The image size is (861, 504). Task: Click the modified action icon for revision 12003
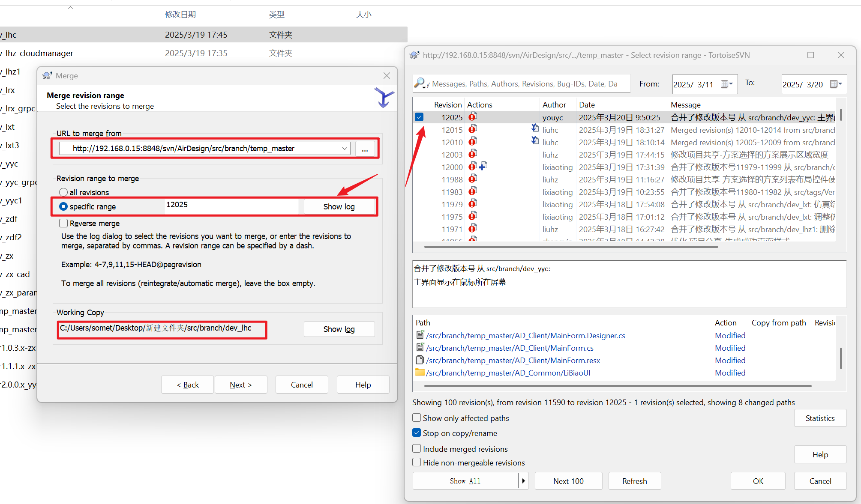pos(472,154)
